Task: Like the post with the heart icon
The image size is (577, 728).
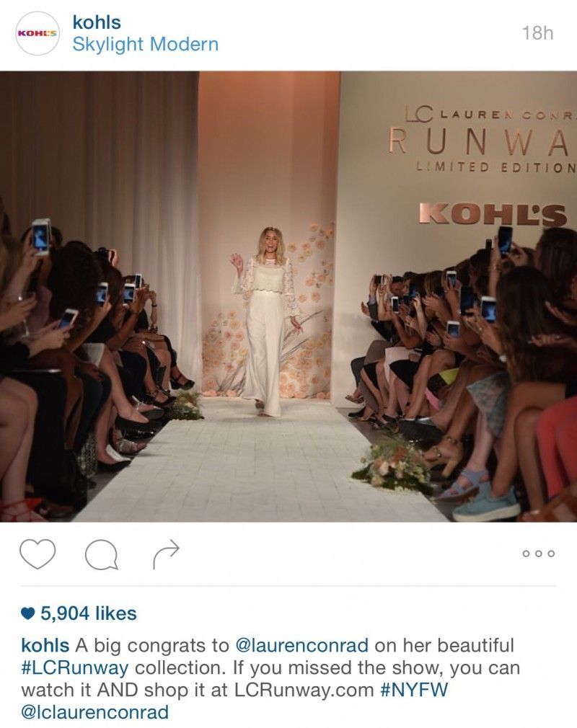Action: [38, 554]
